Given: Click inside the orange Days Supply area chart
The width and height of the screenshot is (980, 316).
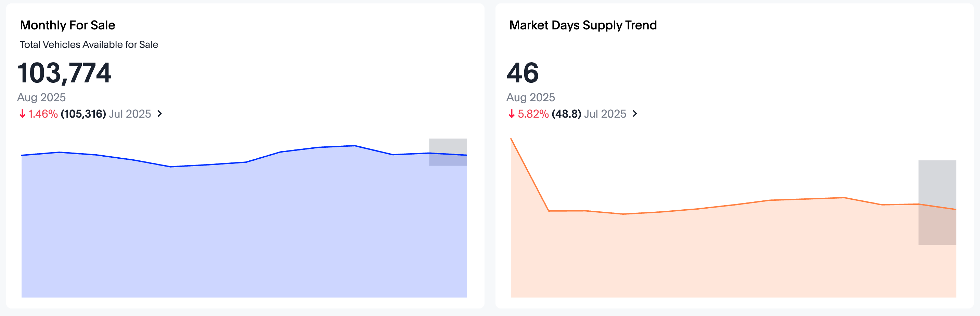Looking at the screenshot, I should pos(723,255).
